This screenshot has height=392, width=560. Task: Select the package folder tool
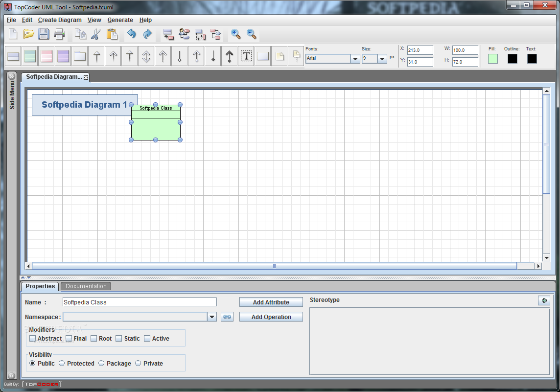point(80,56)
